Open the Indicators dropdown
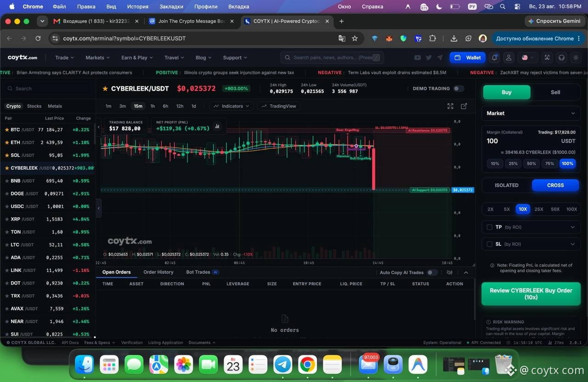Image resolution: width=588 pixels, height=382 pixels. tap(232, 106)
